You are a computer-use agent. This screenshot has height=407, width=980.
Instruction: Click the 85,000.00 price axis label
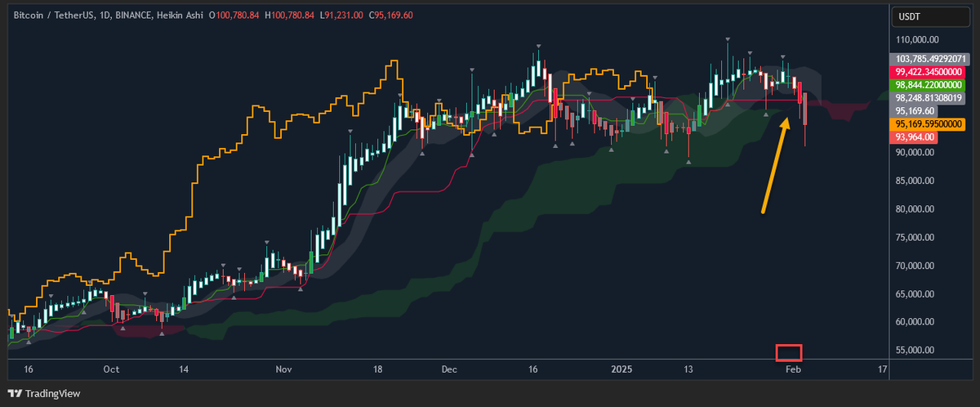(x=916, y=181)
